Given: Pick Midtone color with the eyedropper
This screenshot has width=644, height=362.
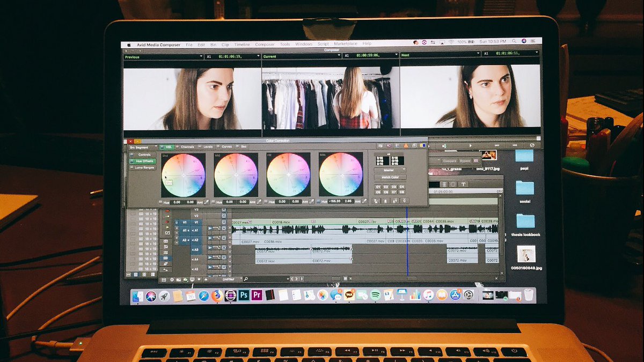Looking at the screenshot, I should click(259, 202).
